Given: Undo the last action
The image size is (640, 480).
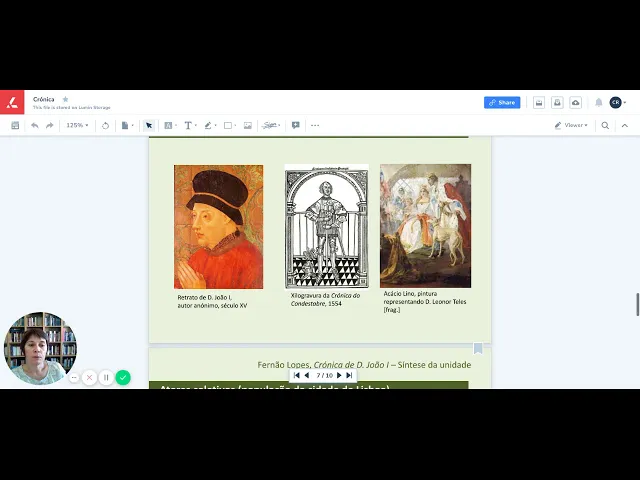Looking at the screenshot, I should coord(35,125).
